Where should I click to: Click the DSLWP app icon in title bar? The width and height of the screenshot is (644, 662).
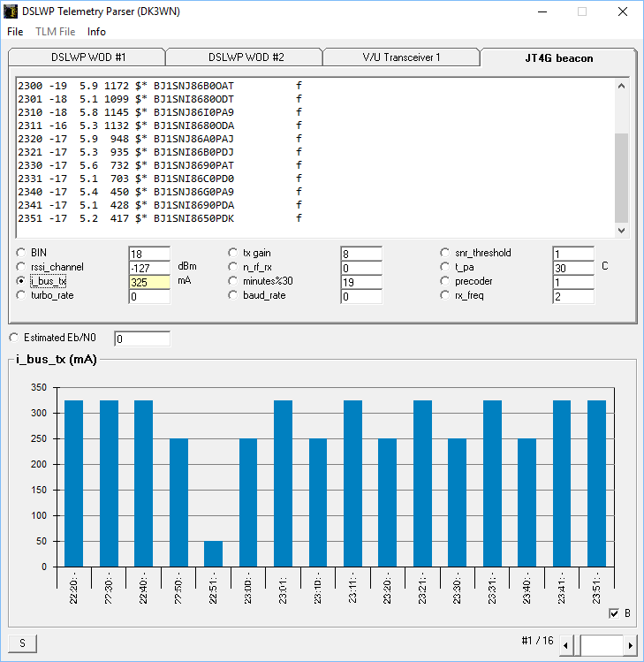(x=10, y=11)
